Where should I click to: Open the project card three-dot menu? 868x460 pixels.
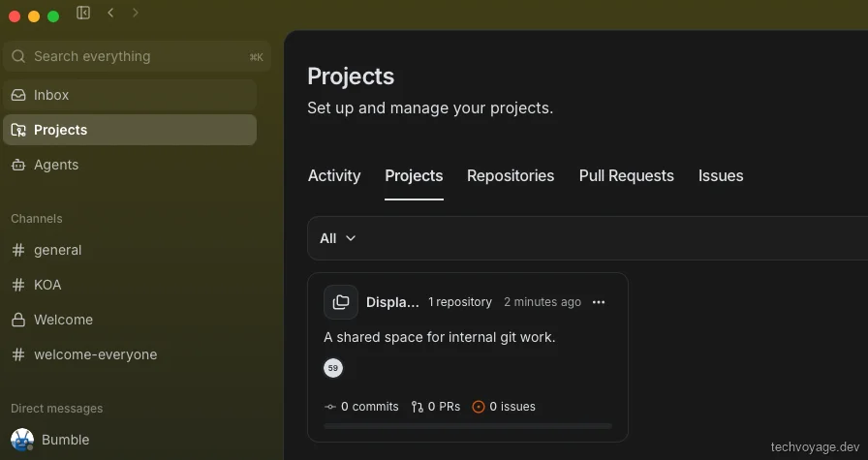(599, 302)
